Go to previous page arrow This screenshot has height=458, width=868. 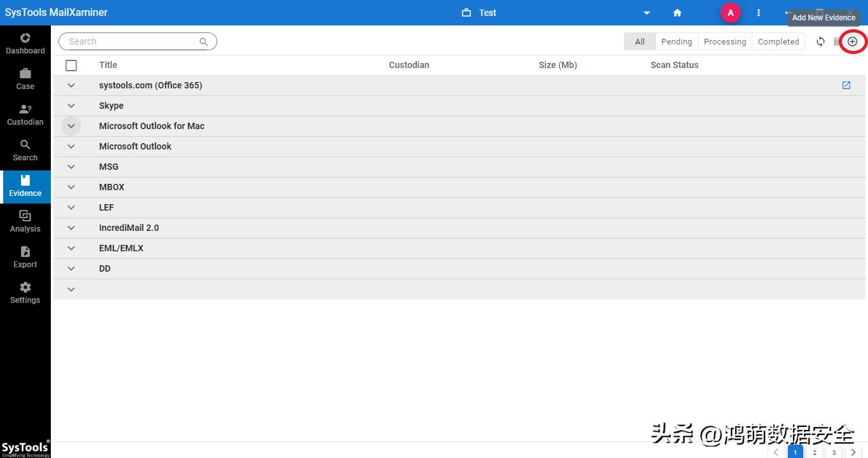(x=776, y=452)
